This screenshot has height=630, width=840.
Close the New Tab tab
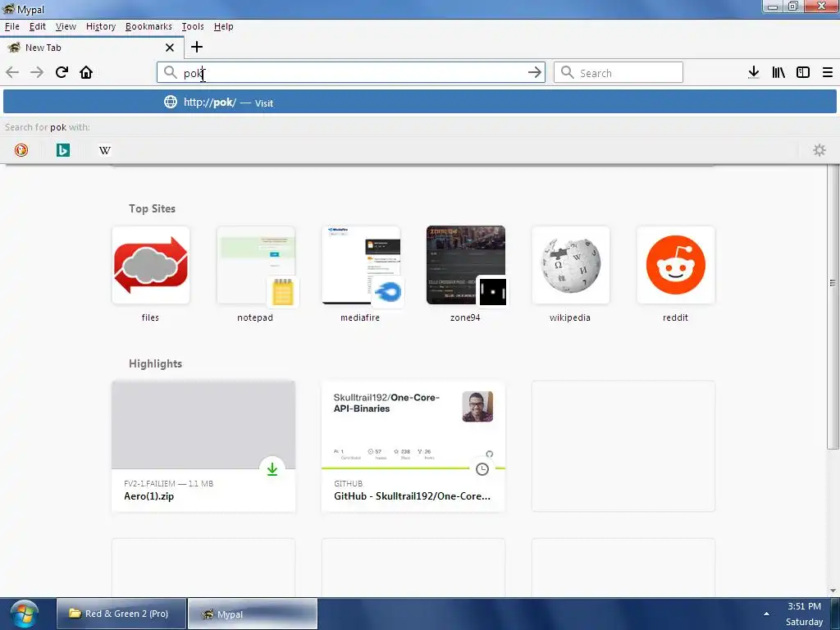[x=170, y=48]
